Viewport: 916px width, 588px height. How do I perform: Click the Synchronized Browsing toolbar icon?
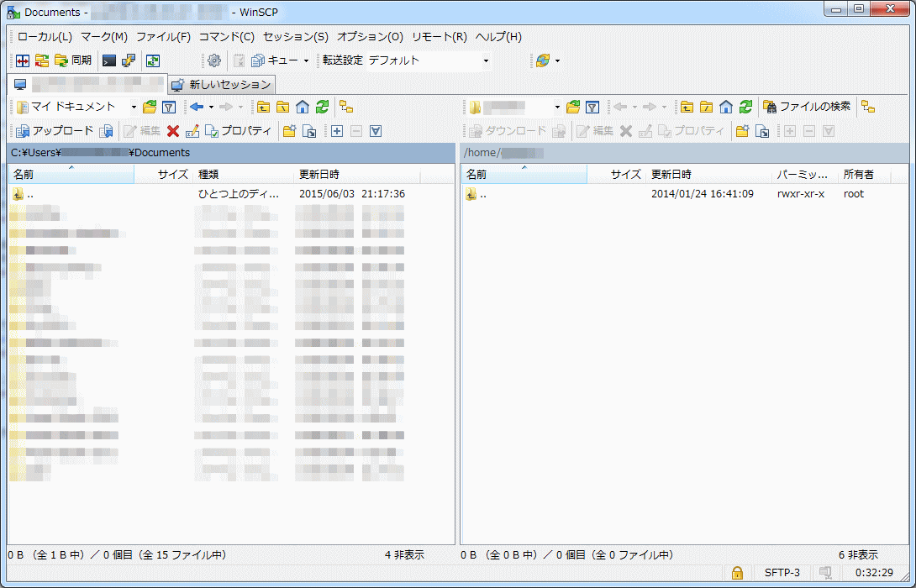click(x=41, y=60)
